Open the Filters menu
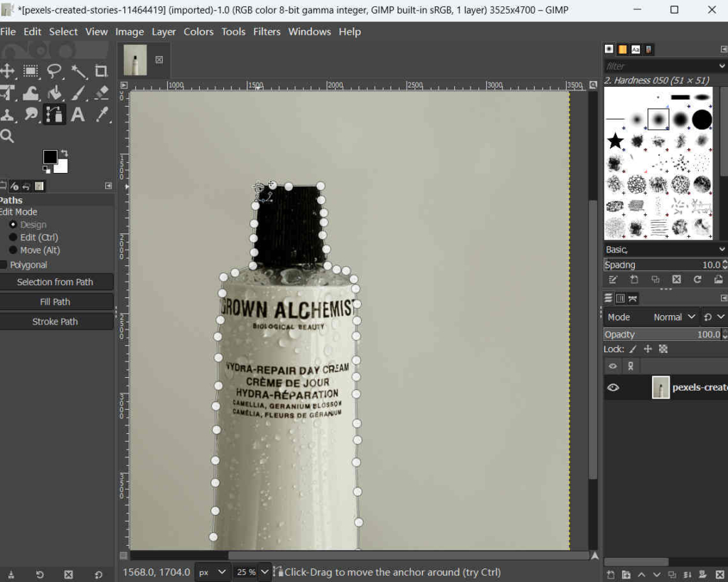Image resolution: width=728 pixels, height=582 pixels. [x=267, y=31]
